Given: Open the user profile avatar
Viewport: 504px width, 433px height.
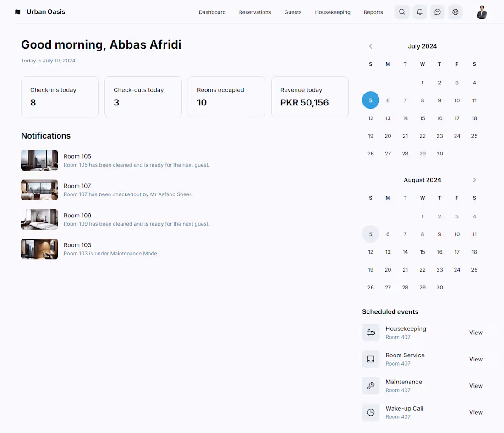Looking at the screenshot, I should (x=482, y=12).
